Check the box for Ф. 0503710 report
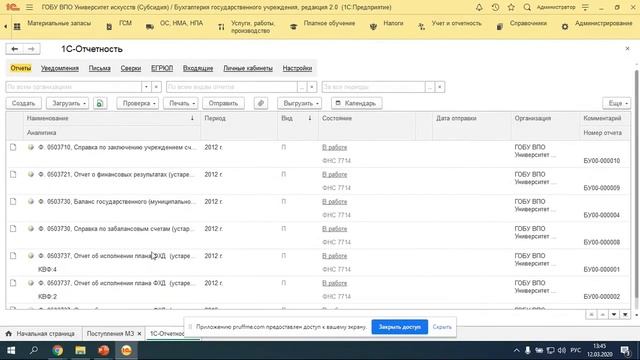This screenshot has height=360, width=640. [13, 147]
